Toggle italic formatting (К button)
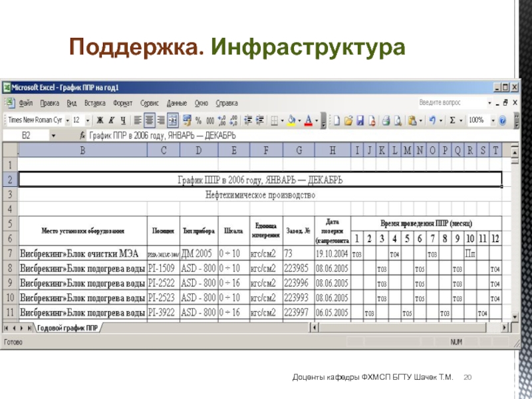The image size is (532, 399). [111, 120]
